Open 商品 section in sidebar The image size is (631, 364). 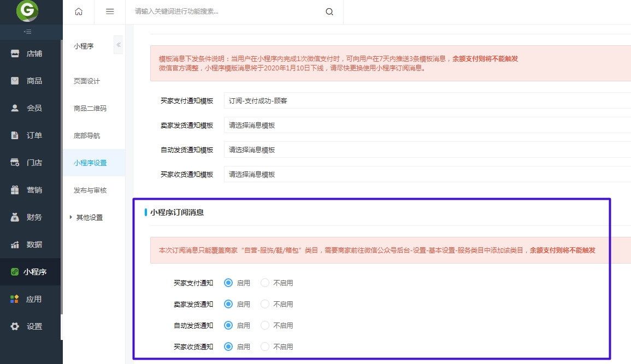34,81
